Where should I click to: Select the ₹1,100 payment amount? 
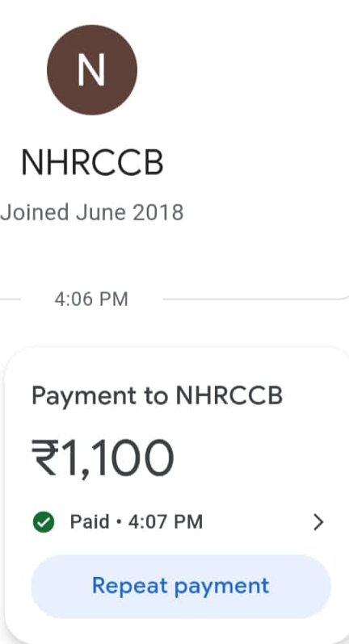click(103, 458)
